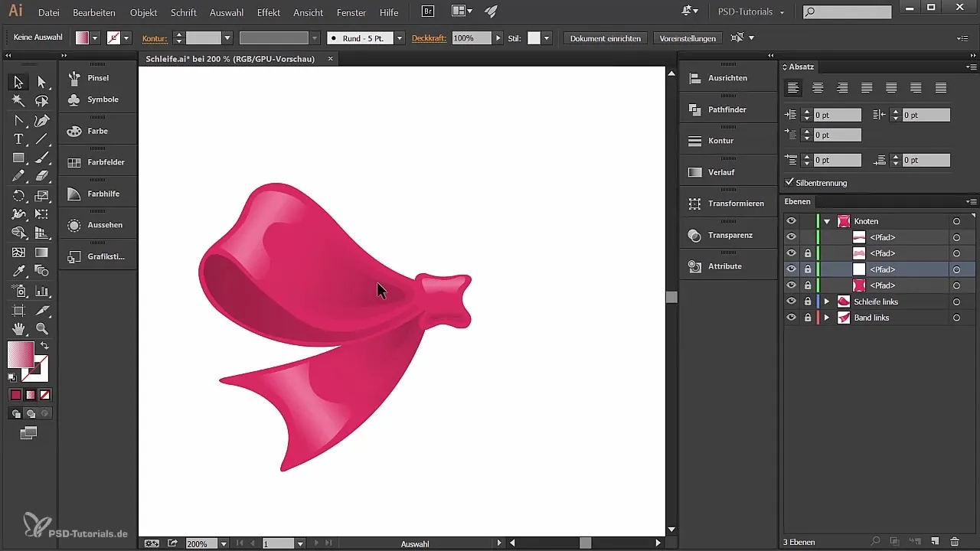Image resolution: width=980 pixels, height=551 pixels.
Task: Click the search field in title bar
Action: tap(848, 12)
